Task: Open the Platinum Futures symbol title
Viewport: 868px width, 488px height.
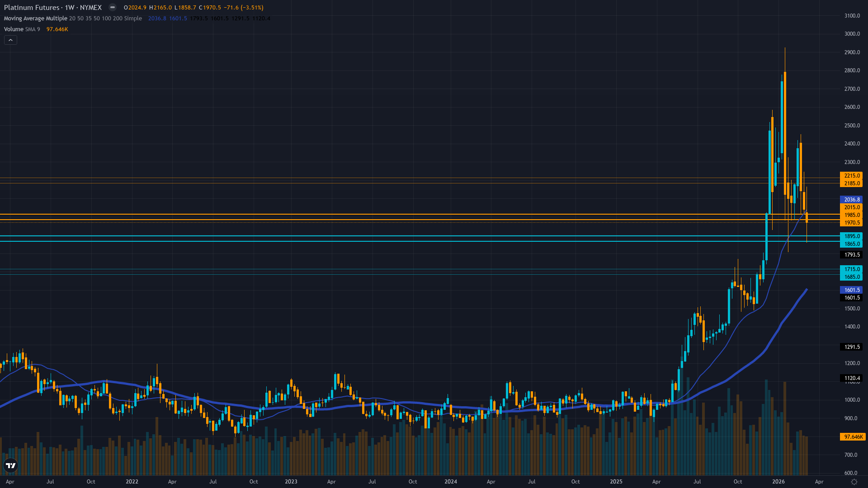Action: point(53,7)
